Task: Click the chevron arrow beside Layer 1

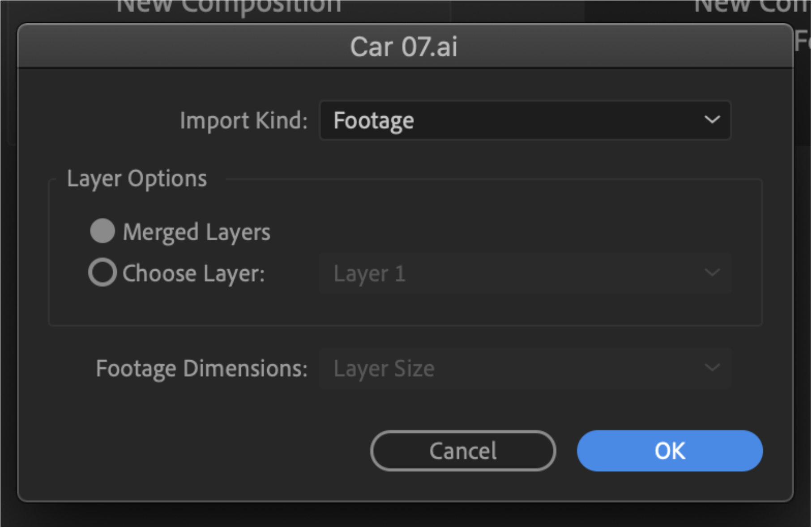Action: [712, 273]
